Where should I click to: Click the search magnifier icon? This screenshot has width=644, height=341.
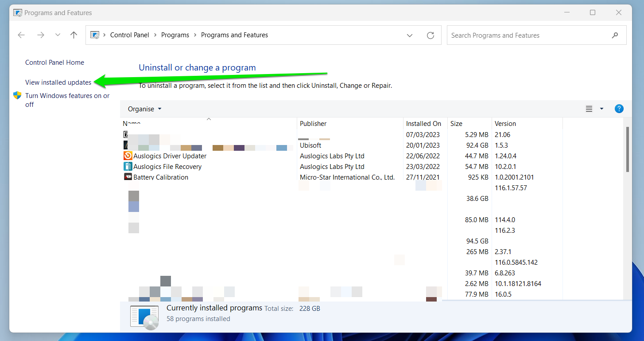click(615, 35)
